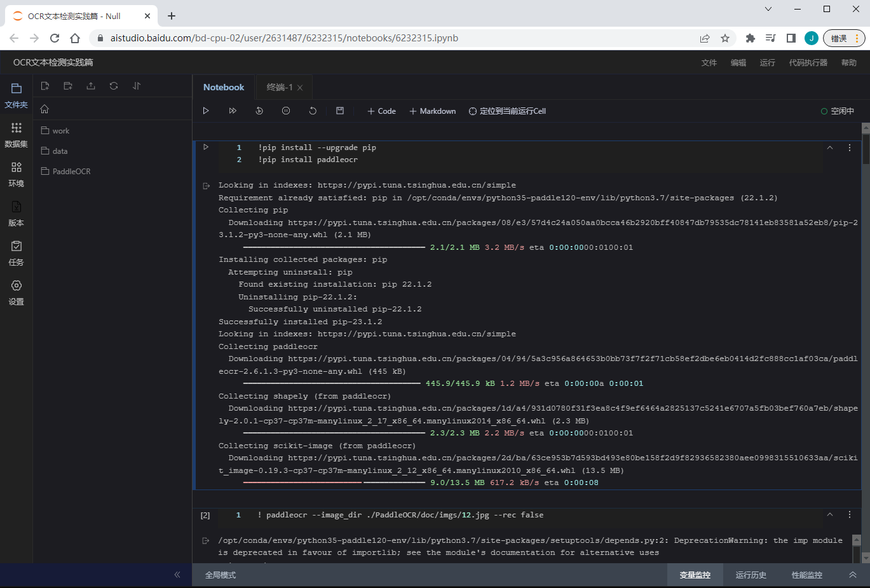Open the 版本 version panel
The width and height of the screenshot is (870, 588).
tap(16, 214)
